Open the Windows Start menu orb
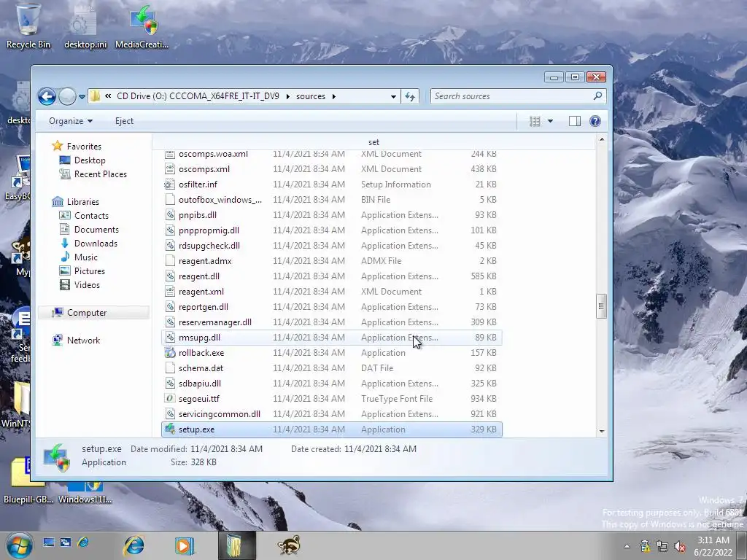 20,545
